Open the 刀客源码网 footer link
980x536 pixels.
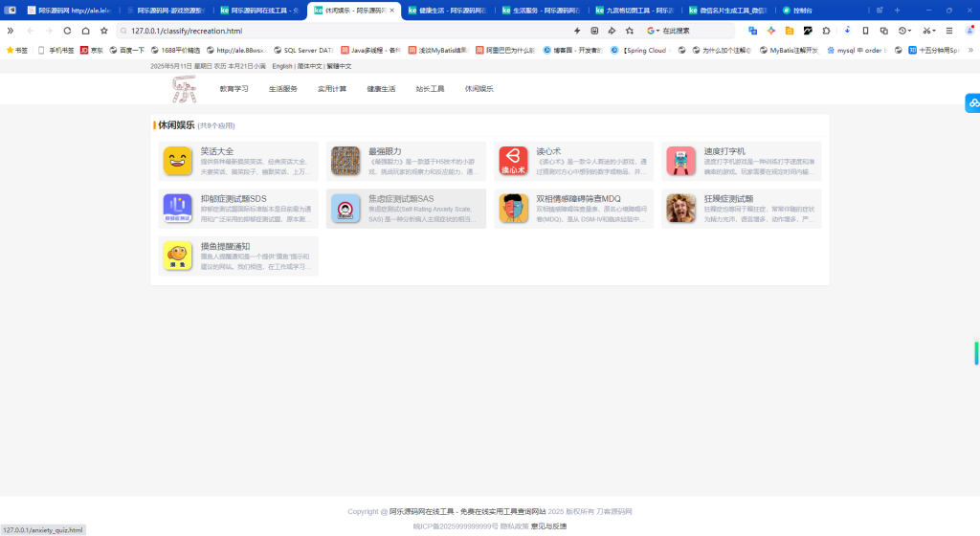pyautogui.click(x=613, y=511)
